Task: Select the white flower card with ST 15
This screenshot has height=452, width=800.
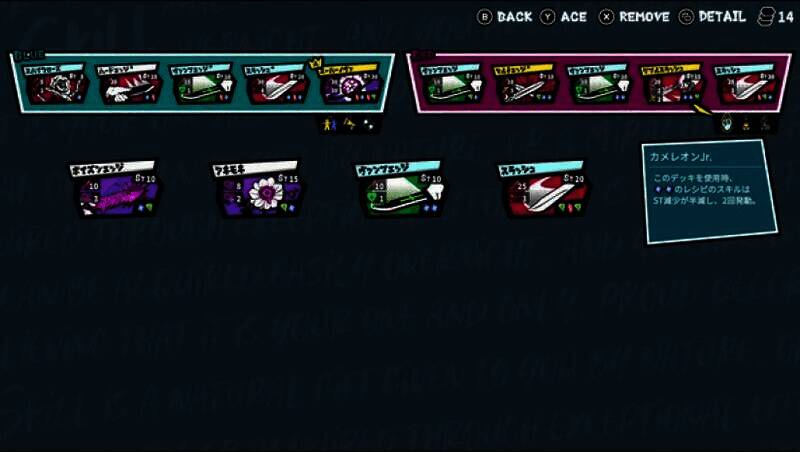Action: [259, 189]
